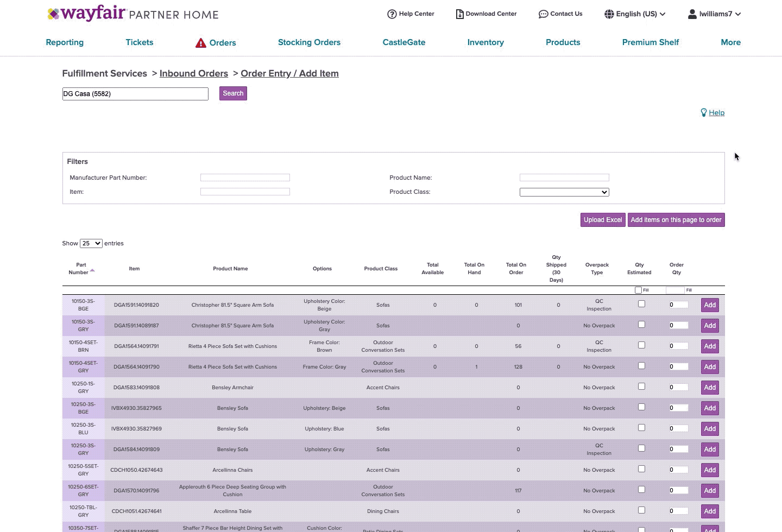Viewport: 782px width, 532px height.
Task: Add the Rietta Sofa Set Brown row
Action: (x=710, y=346)
